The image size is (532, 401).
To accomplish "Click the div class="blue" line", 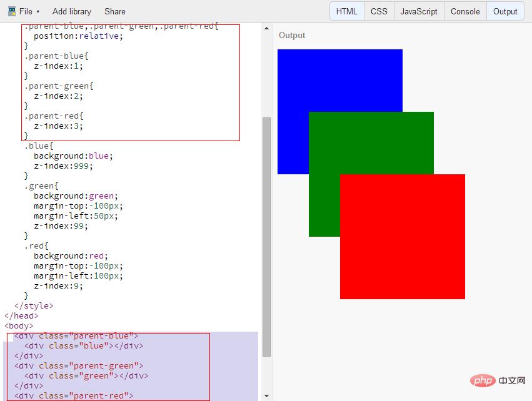I will [x=84, y=346].
